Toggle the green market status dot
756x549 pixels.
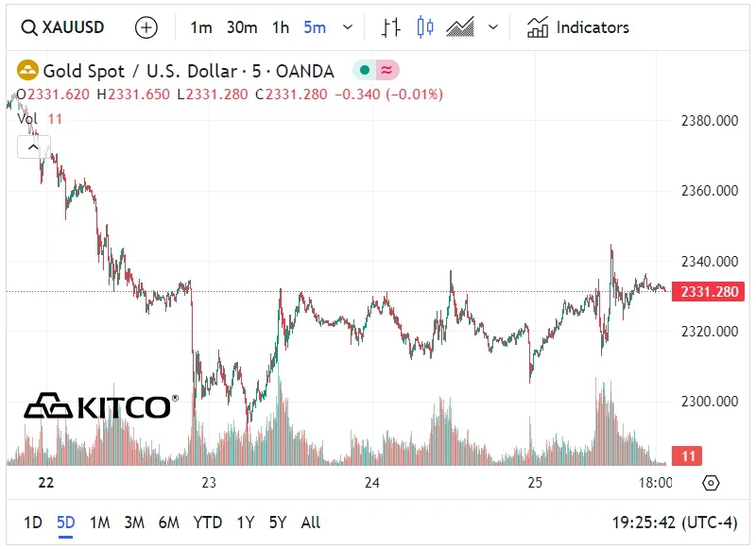point(365,70)
